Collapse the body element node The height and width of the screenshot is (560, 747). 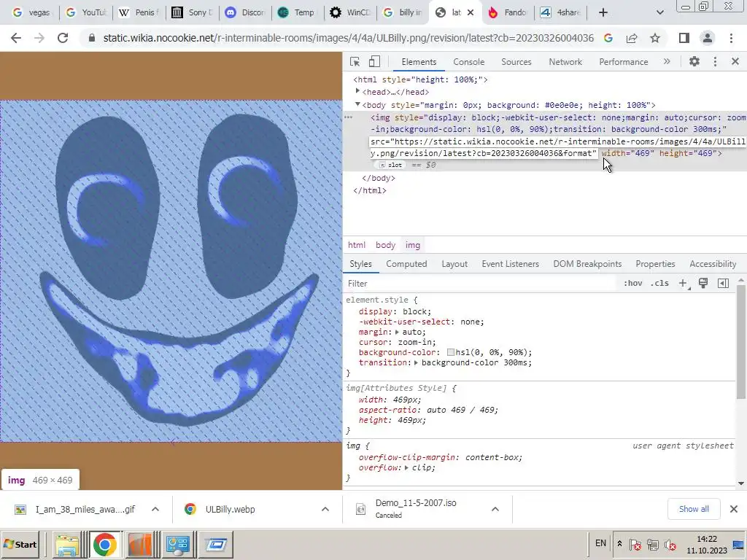coord(357,104)
